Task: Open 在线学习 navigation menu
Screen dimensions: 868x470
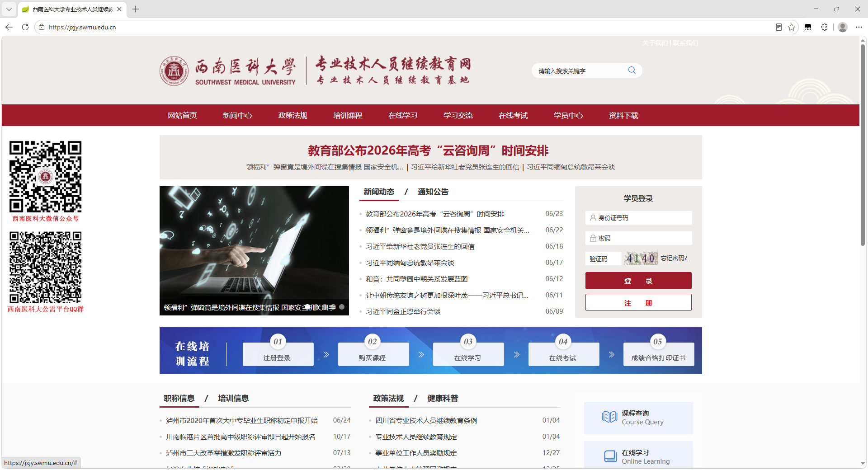Action: point(403,115)
